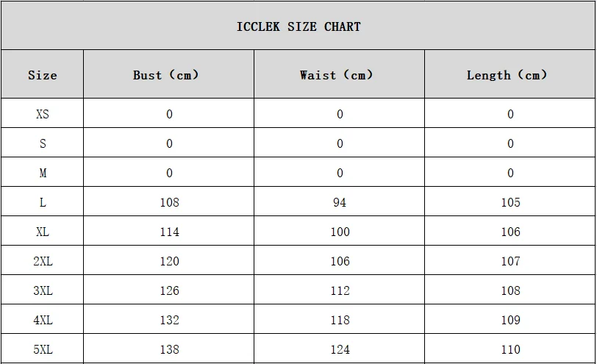Click waist value 118 for size 4XL
Image resolution: width=597 pixels, height=364 pixels.
click(x=340, y=320)
